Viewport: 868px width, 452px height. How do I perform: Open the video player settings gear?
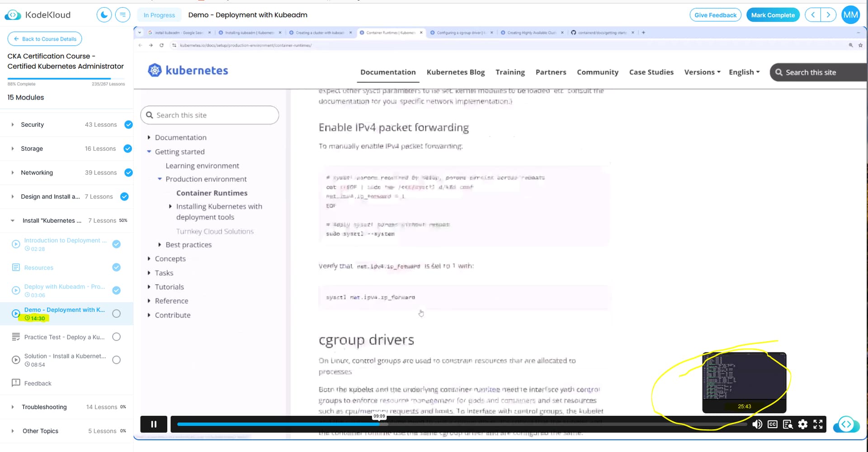pos(803,424)
